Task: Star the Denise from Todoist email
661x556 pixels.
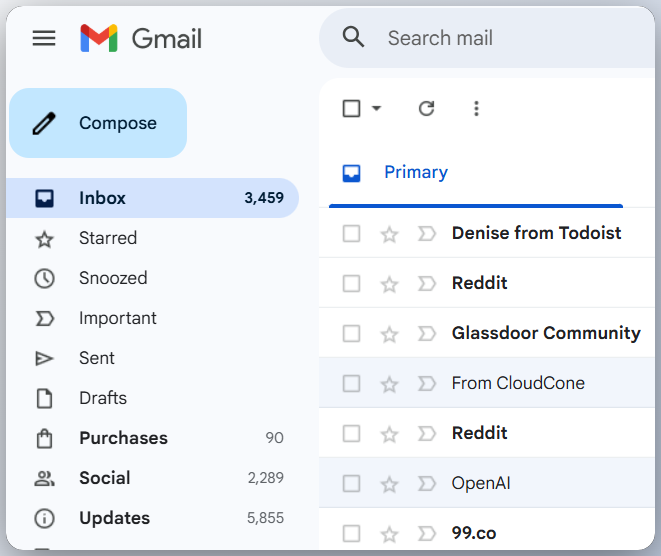Action: (x=389, y=234)
